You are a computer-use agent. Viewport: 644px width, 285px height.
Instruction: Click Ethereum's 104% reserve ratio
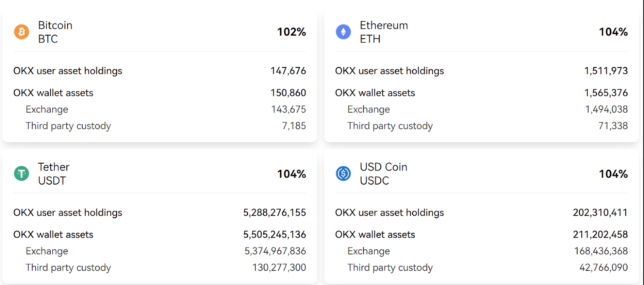point(613,32)
